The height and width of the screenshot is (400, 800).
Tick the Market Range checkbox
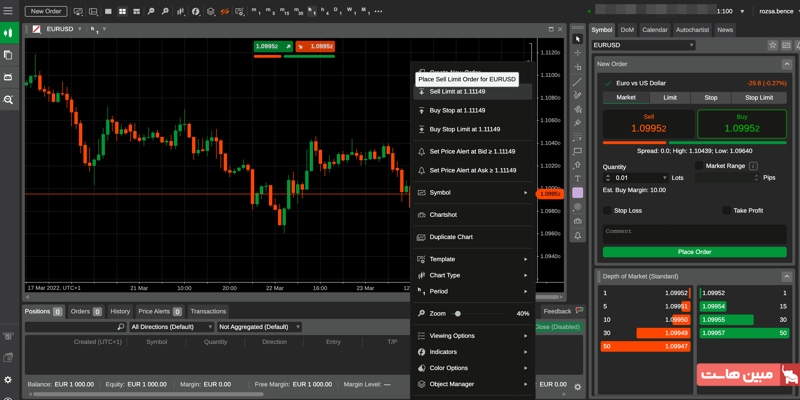698,166
